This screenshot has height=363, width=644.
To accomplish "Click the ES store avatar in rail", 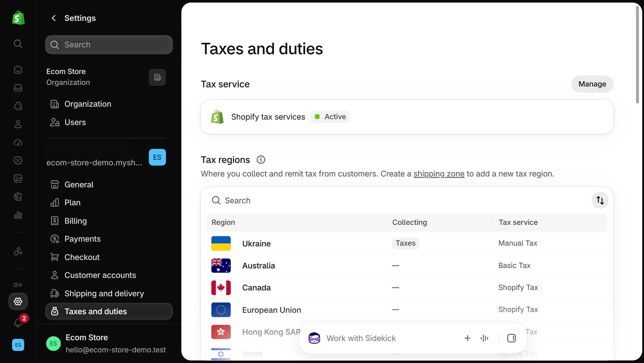I will [x=18, y=345].
